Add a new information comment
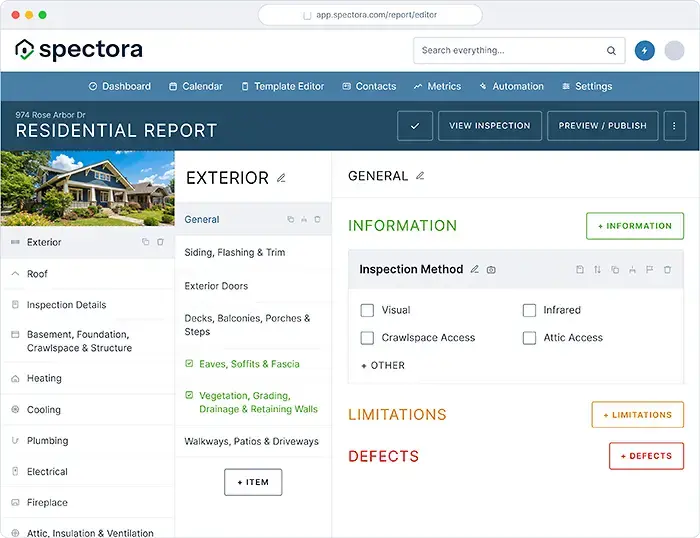 pos(635,226)
